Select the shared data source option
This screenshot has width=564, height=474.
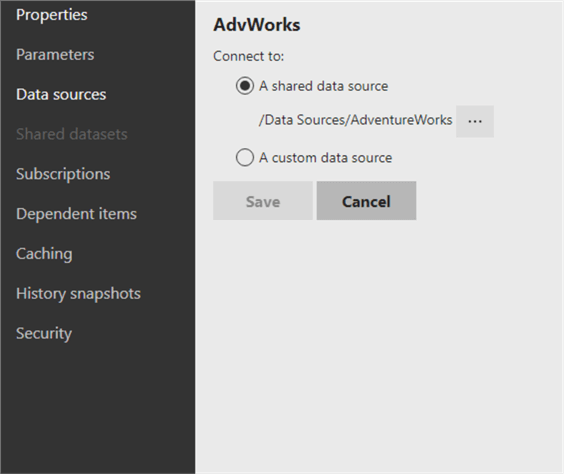tap(245, 86)
